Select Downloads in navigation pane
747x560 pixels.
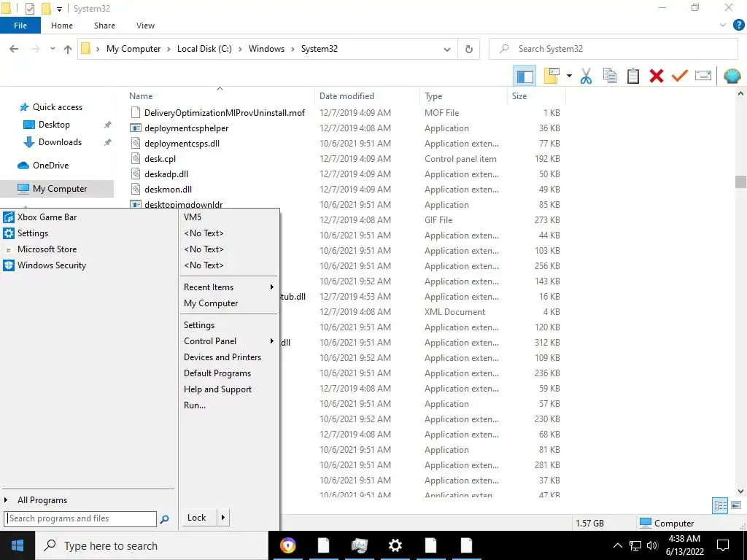[x=60, y=142]
